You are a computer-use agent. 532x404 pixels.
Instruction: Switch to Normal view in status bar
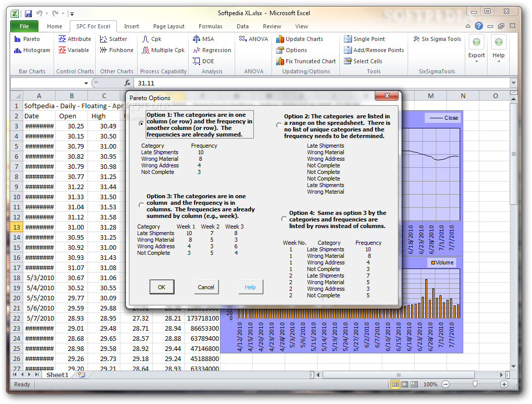tap(395, 384)
